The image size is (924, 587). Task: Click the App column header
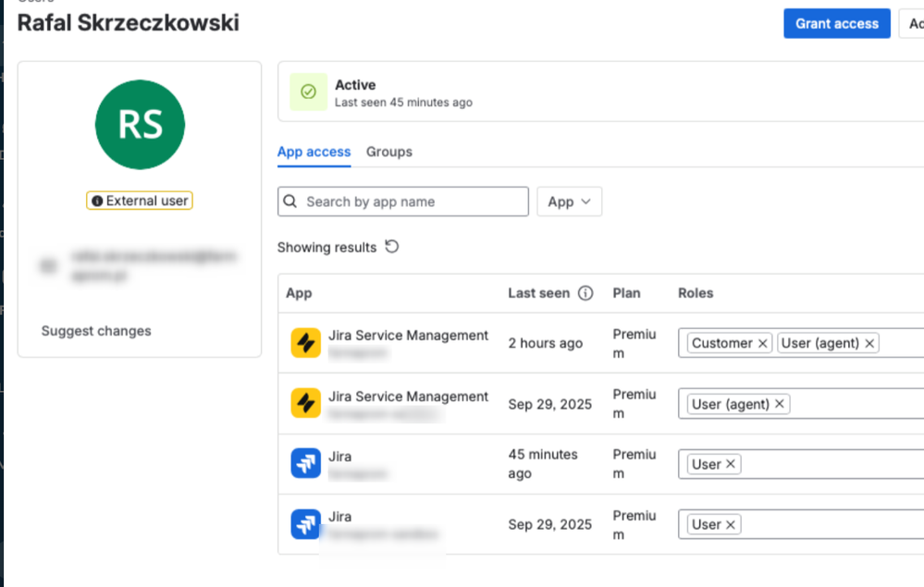[x=299, y=293]
